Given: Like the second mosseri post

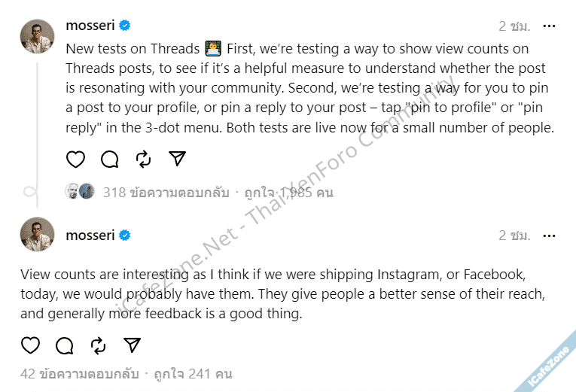Looking at the screenshot, I should [x=30, y=345].
